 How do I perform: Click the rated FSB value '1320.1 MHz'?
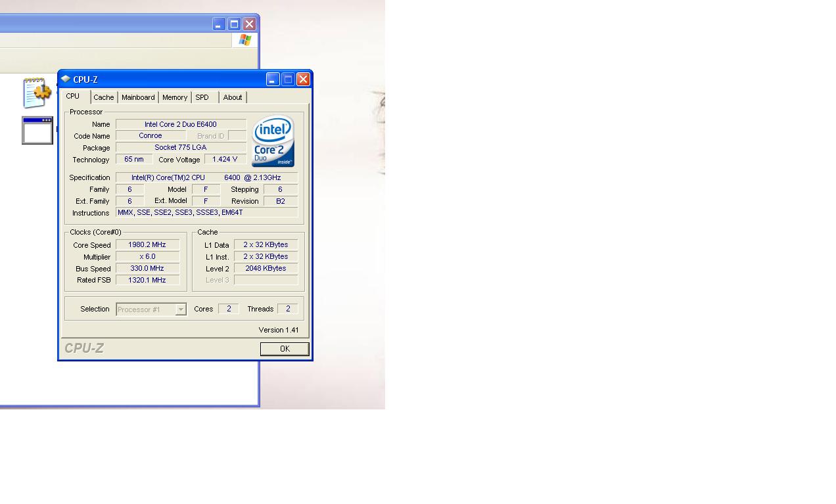[x=147, y=280]
